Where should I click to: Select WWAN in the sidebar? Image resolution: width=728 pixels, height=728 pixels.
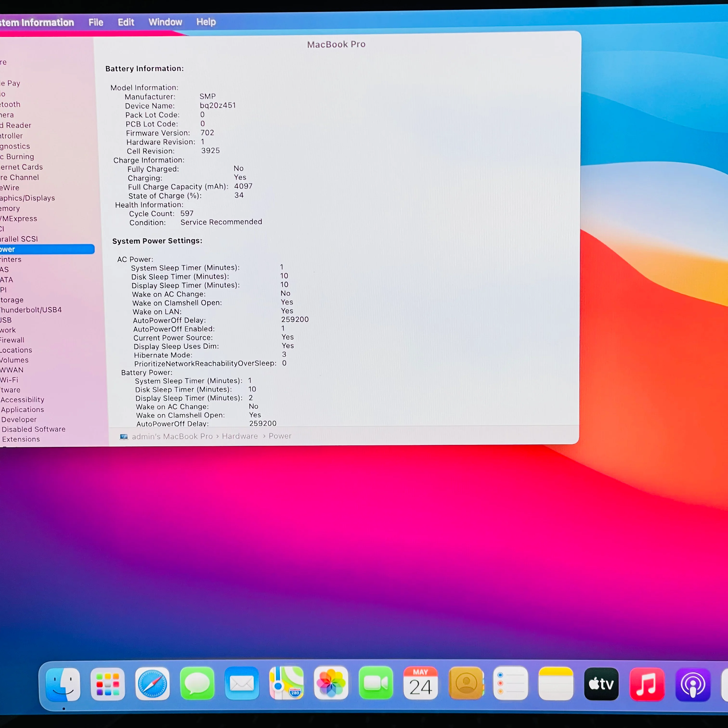tap(12, 370)
